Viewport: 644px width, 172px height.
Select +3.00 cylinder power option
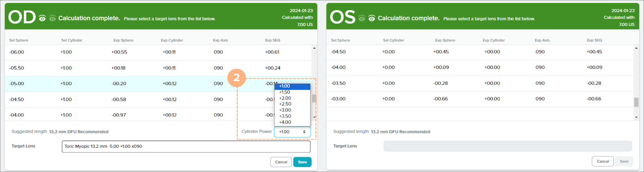(x=285, y=110)
